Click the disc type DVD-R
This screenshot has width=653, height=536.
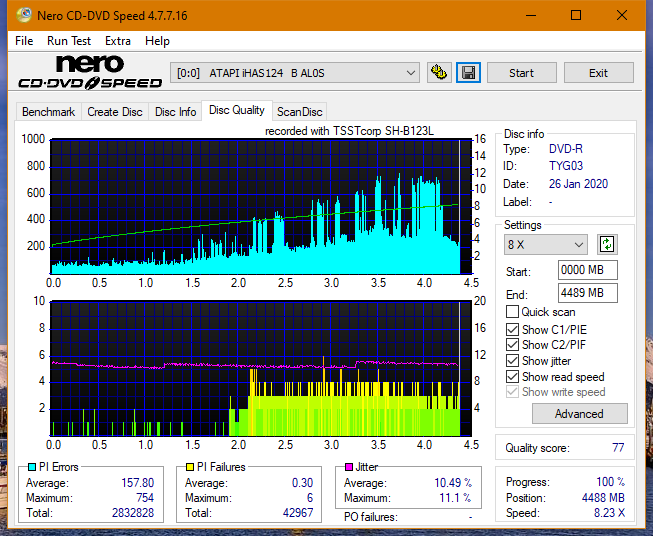tap(566, 149)
